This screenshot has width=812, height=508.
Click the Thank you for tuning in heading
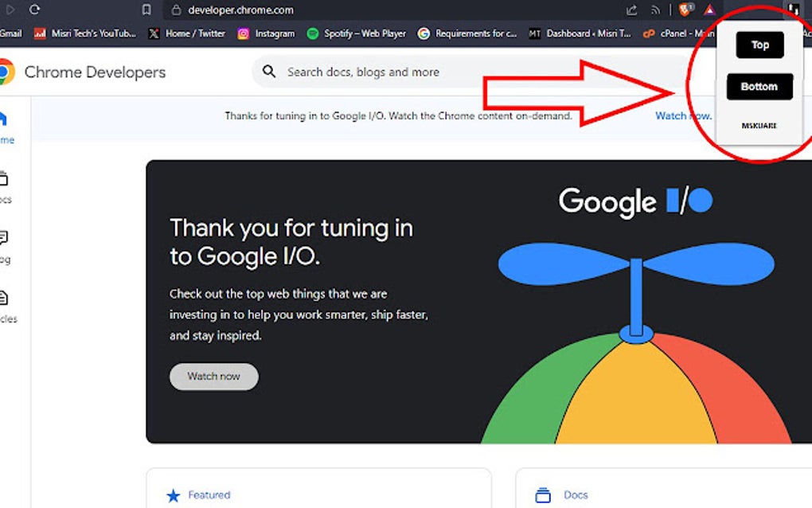pyautogui.click(x=291, y=242)
